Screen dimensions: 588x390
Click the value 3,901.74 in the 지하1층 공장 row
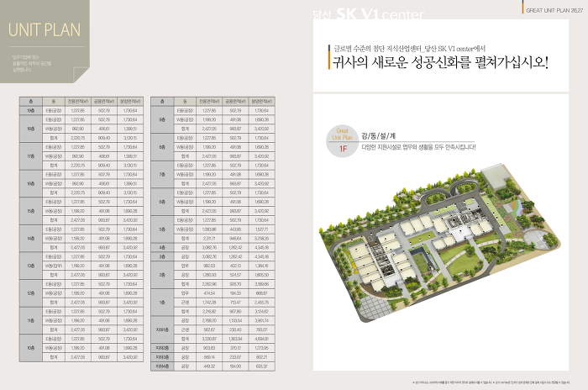coord(261,320)
